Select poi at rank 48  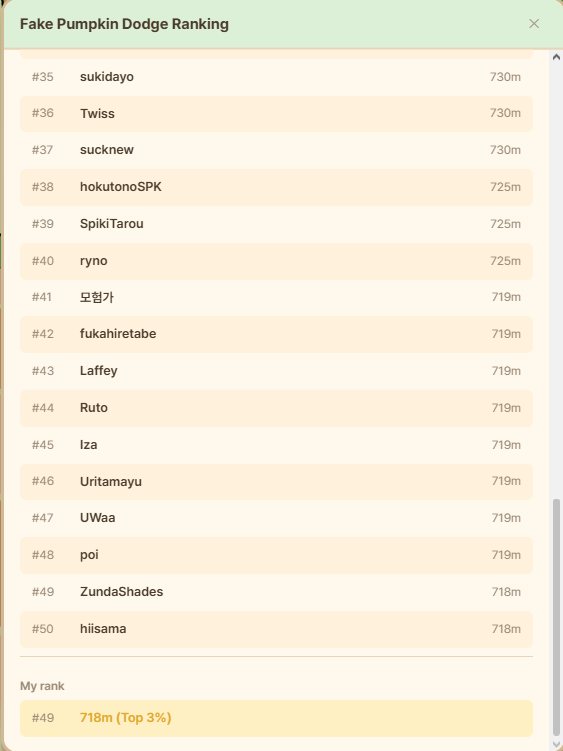pyautogui.click(x=276, y=556)
